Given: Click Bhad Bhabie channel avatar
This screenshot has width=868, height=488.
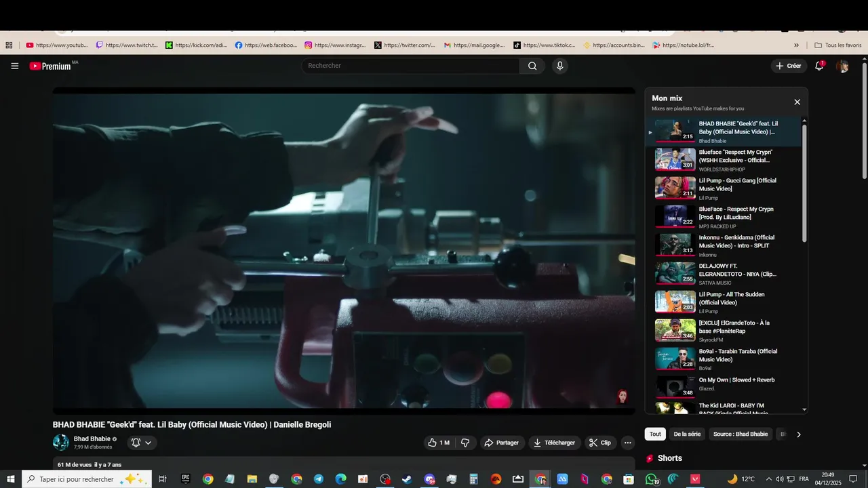Looking at the screenshot, I should coord(61,443).
